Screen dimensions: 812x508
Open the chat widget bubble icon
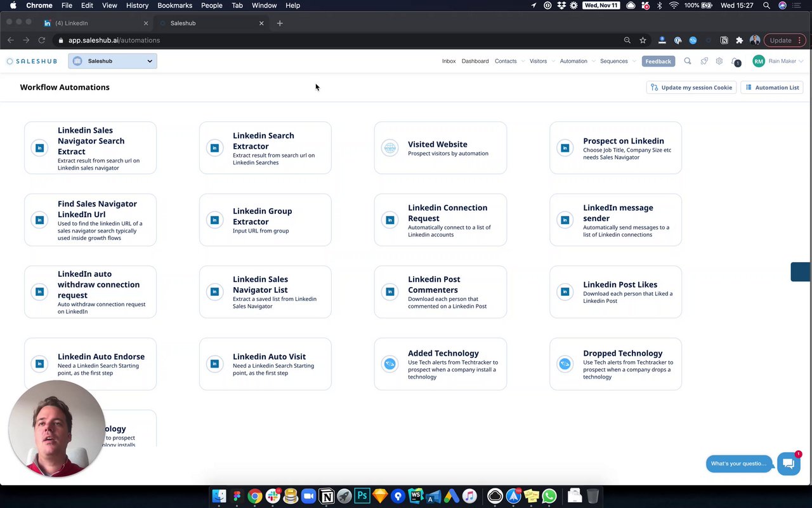point(789,464)
